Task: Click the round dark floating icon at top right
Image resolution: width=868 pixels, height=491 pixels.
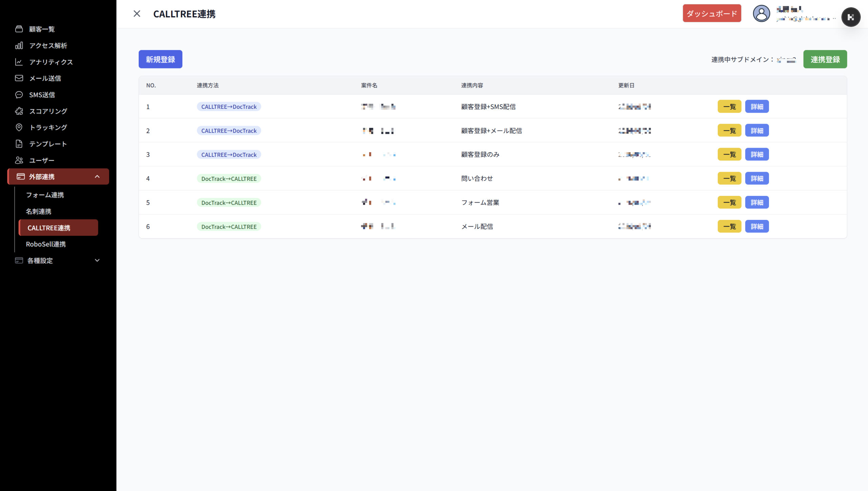Action: tap(851, 17)
